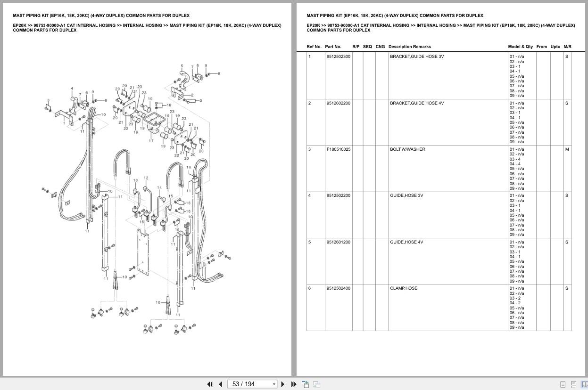Viewport: 588px width, 390px height.
Task: Click the Description Remarks column header
Action: [x=410, y=47]
